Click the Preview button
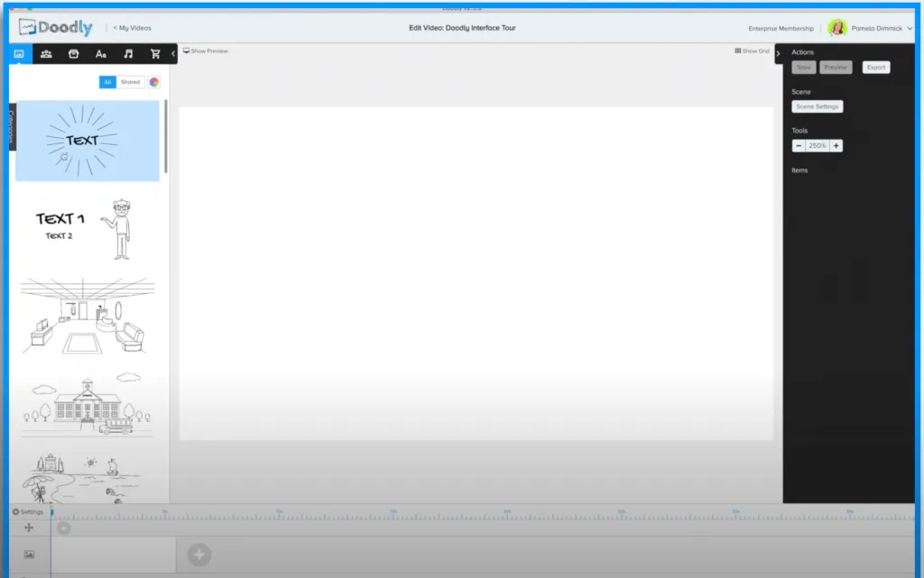The height and width of the screenshot is (578, 924). (x=836, y=67)
